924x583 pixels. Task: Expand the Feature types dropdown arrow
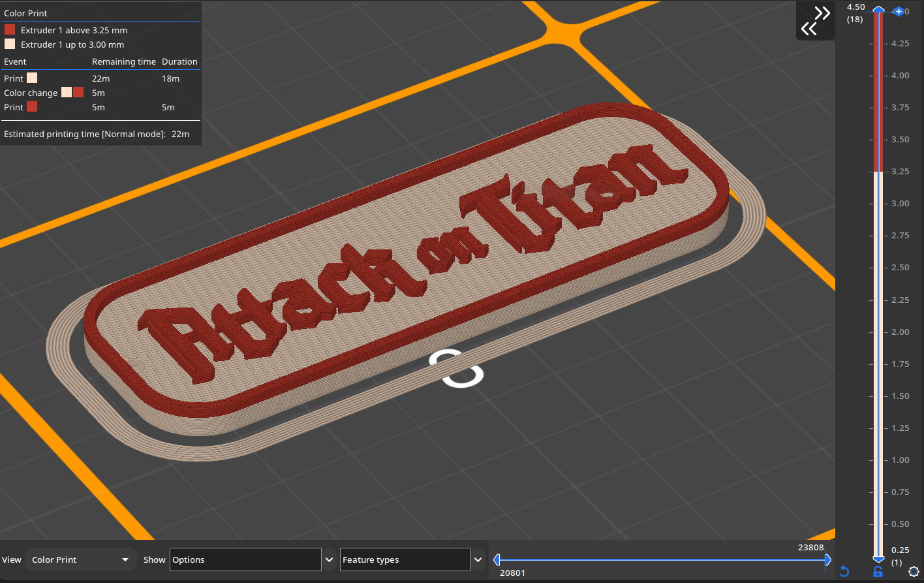pos(478,559)
